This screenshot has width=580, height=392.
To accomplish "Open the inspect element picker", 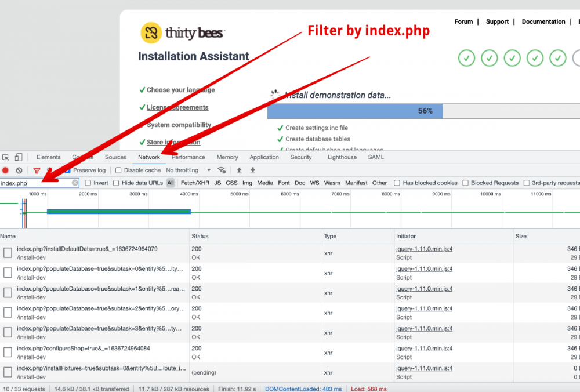I will point(6,157).
